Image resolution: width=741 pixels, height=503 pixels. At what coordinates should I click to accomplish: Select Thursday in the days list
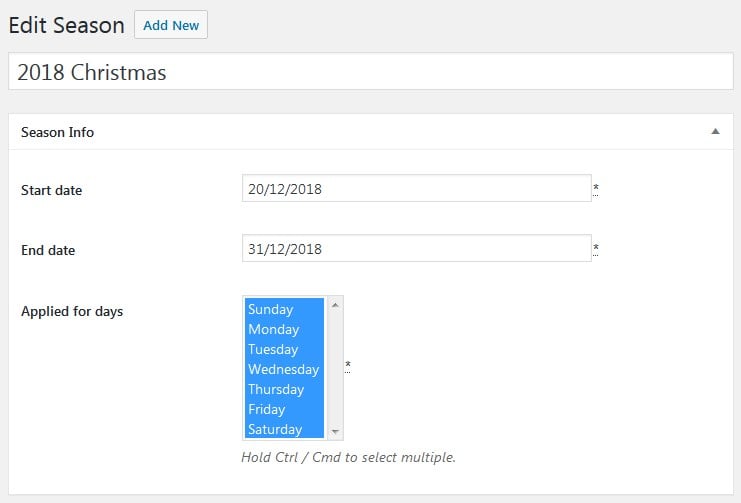click(284, 389)
